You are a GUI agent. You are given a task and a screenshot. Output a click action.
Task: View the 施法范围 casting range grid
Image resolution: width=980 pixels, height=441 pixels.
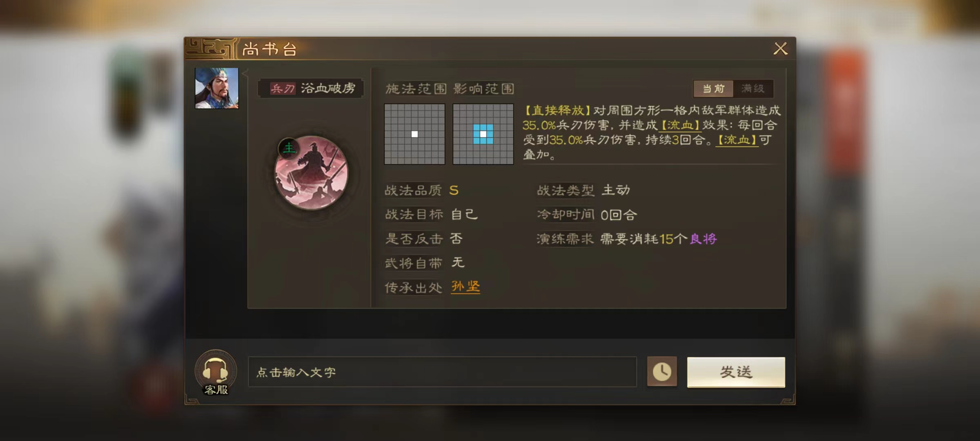tap(414, 134)
